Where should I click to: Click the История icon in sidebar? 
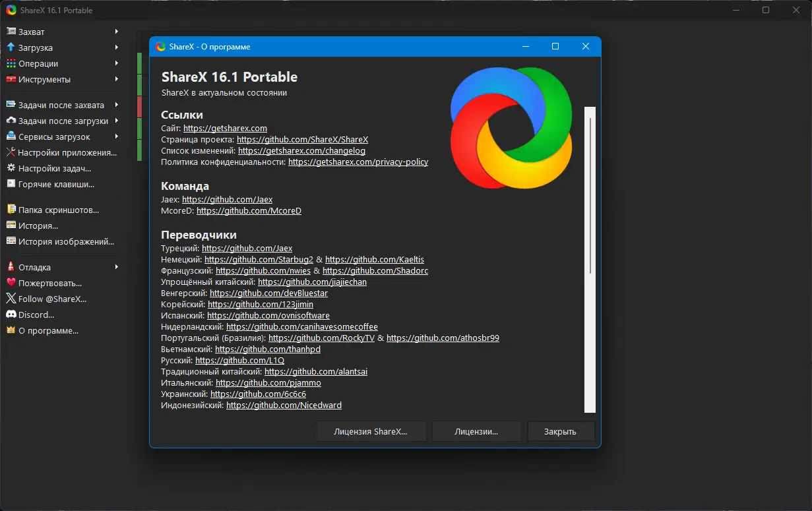pyautogui.click(x=11, y=225)
